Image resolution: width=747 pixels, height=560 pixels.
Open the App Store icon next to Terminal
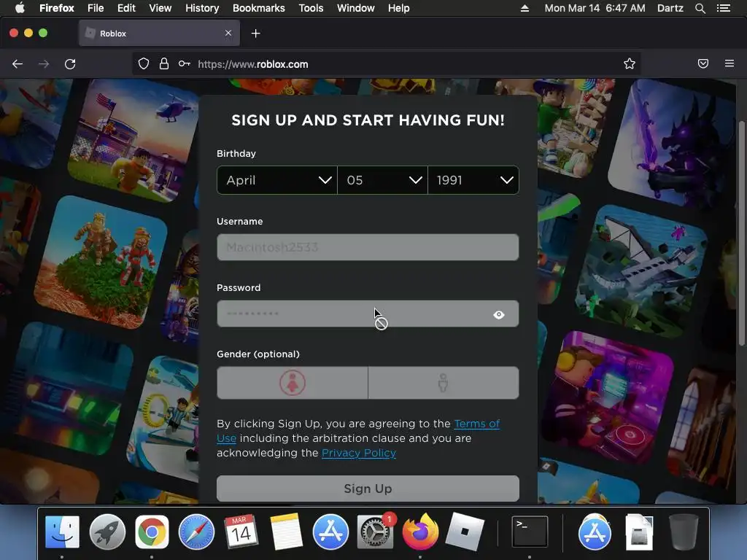click(595, 532)
